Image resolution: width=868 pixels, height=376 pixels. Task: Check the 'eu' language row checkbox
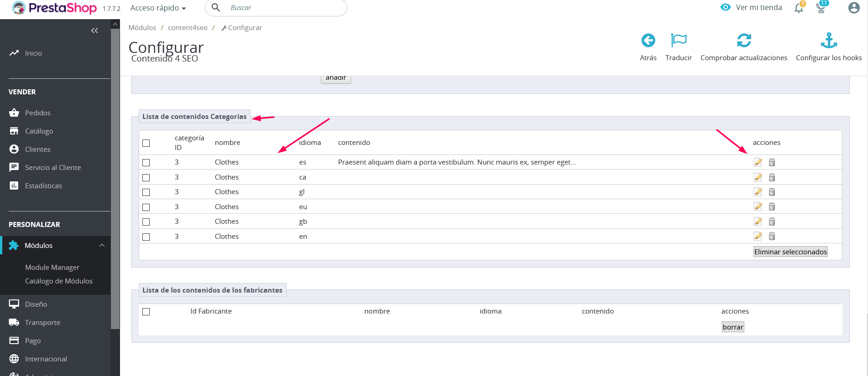coord(146,207)
